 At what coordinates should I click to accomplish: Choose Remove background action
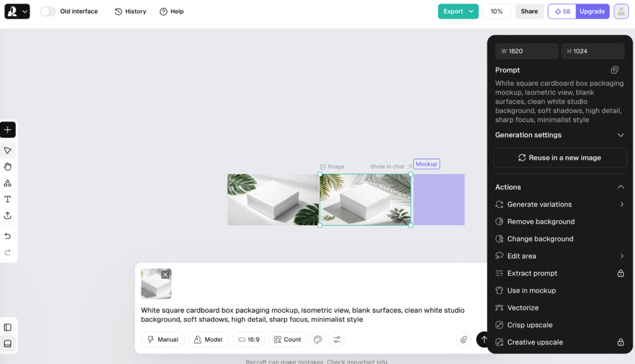(540, 221)
